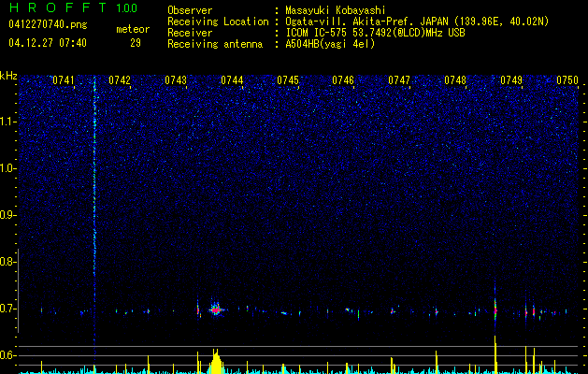Click the meteor count 29
588x374 pixels.
pyautogui.click(x=136, y=43)
